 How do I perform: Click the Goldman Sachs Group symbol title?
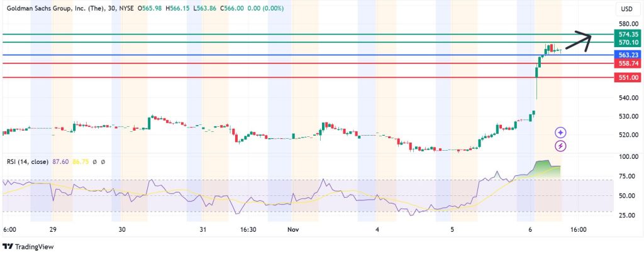pyautogui.click(x=57, y=8)
